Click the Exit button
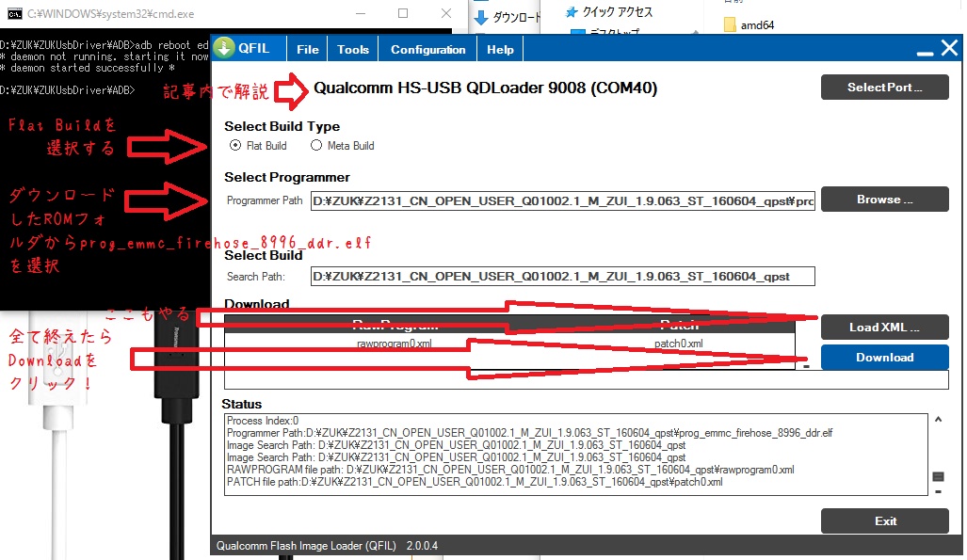Screen dimensions: 967x560 coord(884,521)
